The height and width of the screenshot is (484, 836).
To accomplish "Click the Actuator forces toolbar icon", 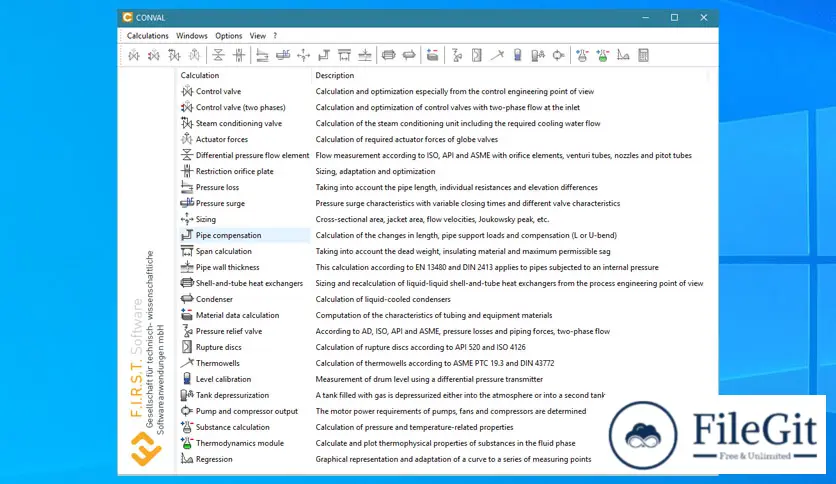I will (195, 55).
